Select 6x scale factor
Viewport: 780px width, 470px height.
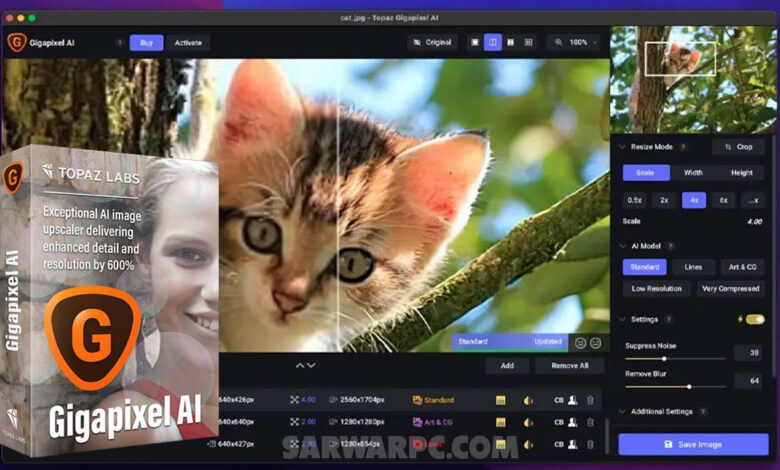point(723,200)
